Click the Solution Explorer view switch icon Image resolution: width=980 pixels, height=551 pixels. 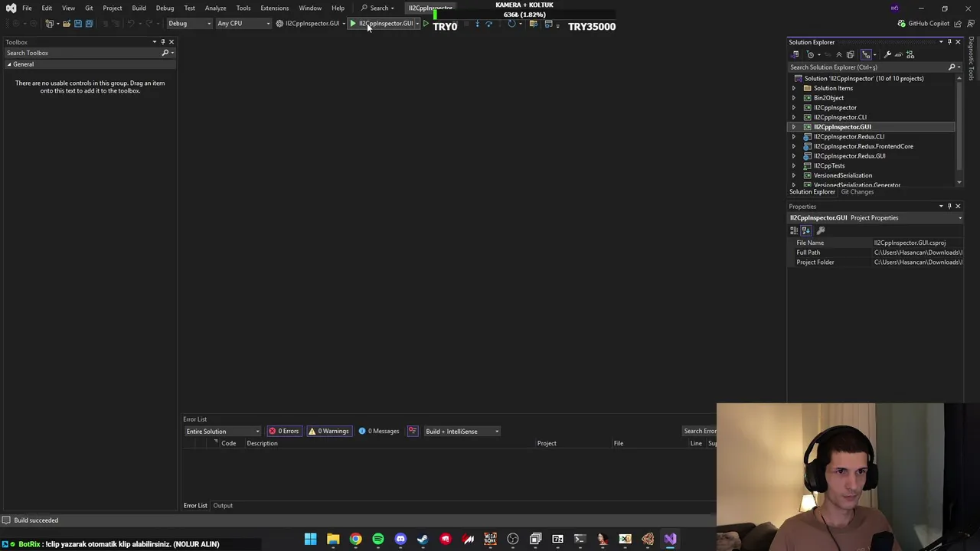[x=795, y=54]
